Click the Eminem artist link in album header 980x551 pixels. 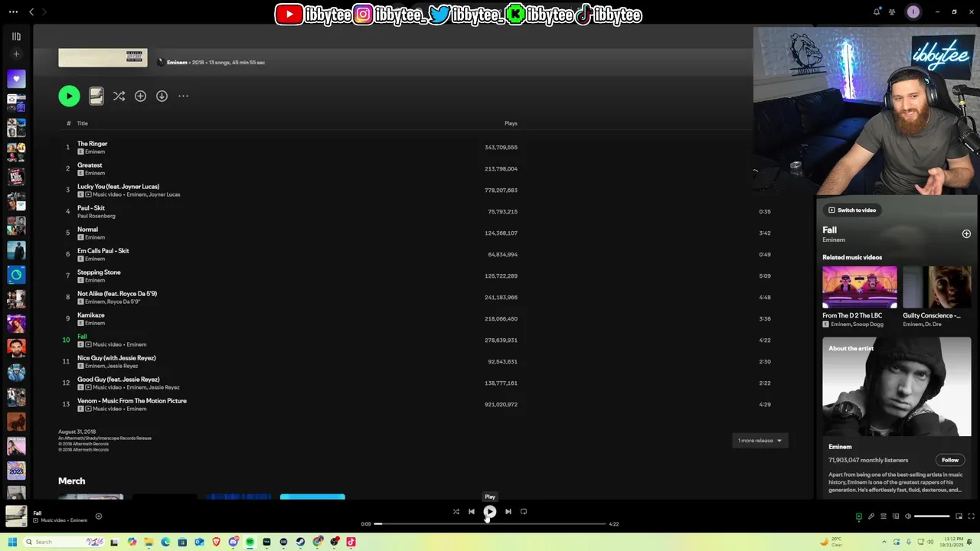tap(177, 62)
